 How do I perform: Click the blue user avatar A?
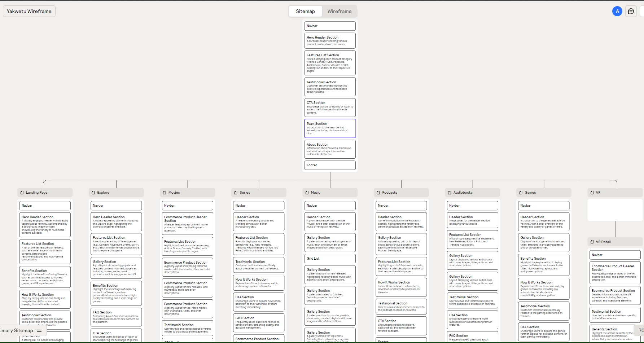coord(618,11)
